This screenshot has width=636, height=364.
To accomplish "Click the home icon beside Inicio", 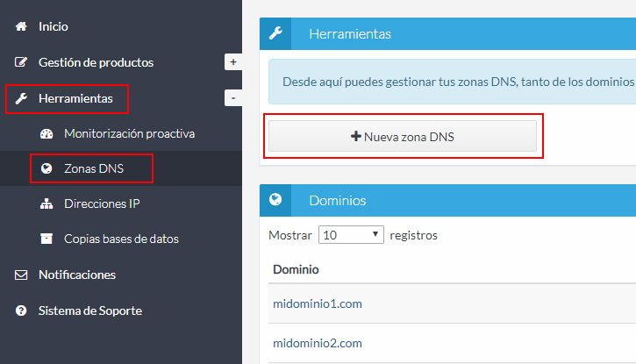I will click(22, 27).
